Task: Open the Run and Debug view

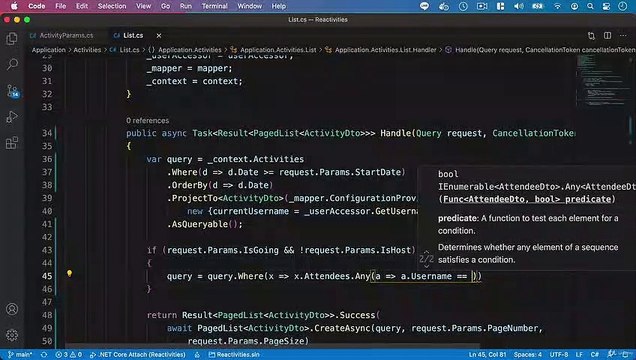Action: tap(12, 117)
